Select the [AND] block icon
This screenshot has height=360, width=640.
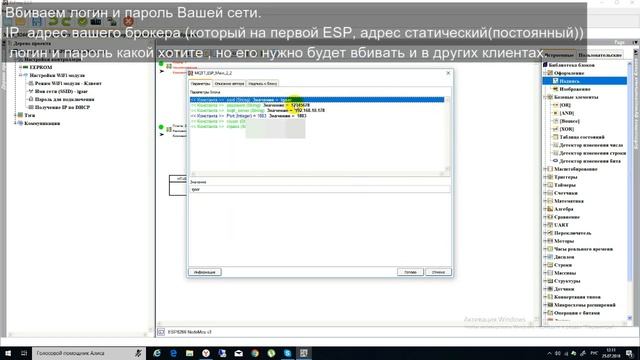(x=555, y=113)
